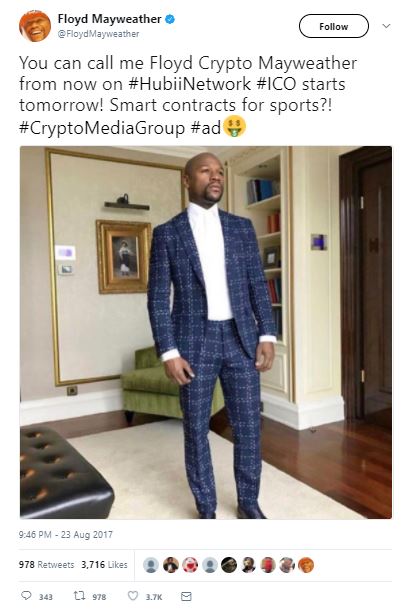Click the blue verified badge
Image resolution: width=410 pixels, height=610 pixels.
(170, 19)
